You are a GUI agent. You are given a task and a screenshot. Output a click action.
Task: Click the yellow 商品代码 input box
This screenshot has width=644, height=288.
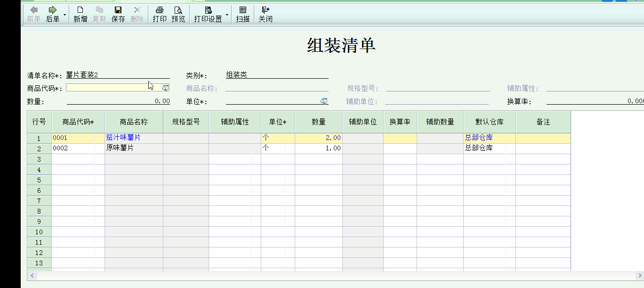pos(113,87)
